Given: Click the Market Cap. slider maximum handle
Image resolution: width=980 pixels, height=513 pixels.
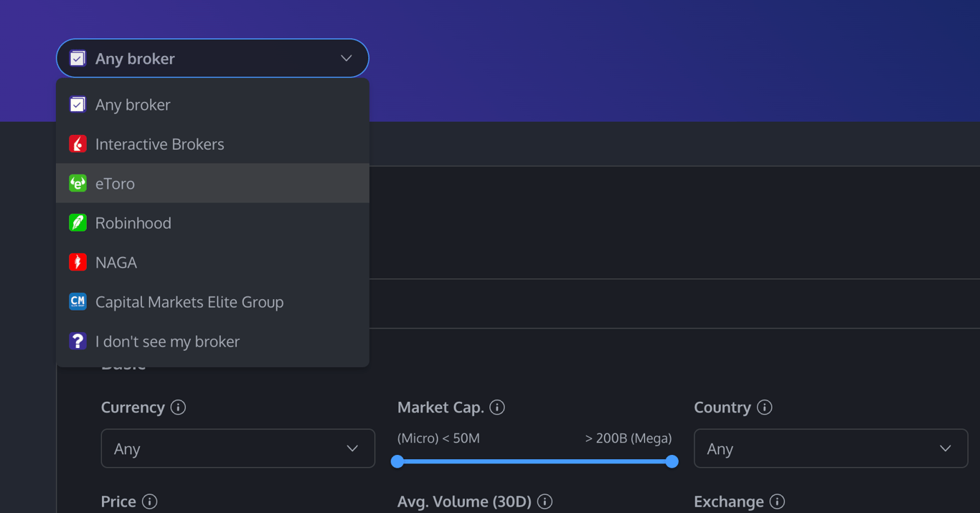Looking at the screenshot, I should [x=672, y=461].
